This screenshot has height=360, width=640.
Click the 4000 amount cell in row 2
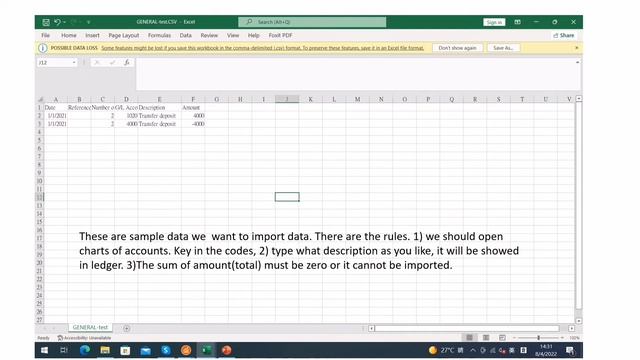tap(193, 116)
